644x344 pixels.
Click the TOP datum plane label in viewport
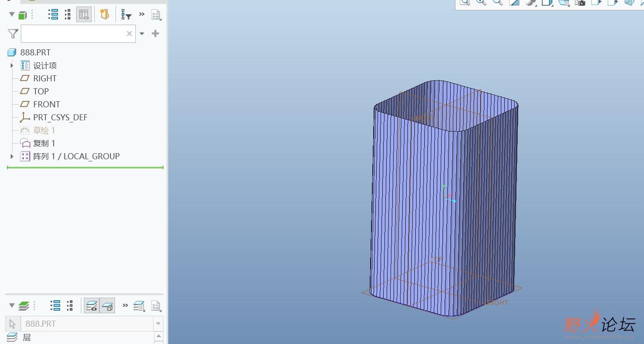click(x=436, y=260)
